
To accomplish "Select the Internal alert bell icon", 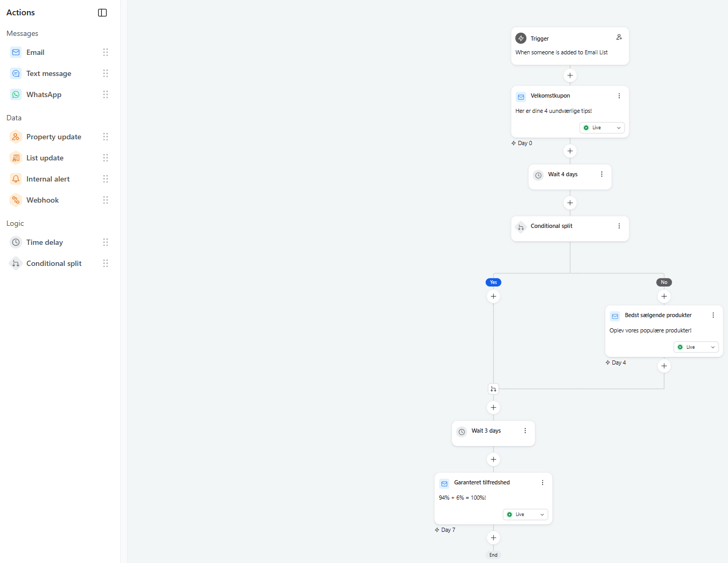I will click(x=16, y=179).
